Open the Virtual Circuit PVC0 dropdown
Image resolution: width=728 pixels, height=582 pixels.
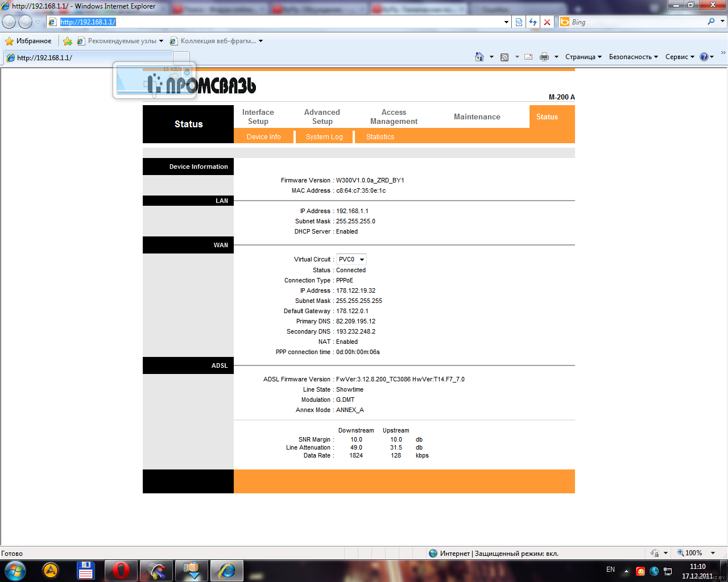[x=351, y=259]
